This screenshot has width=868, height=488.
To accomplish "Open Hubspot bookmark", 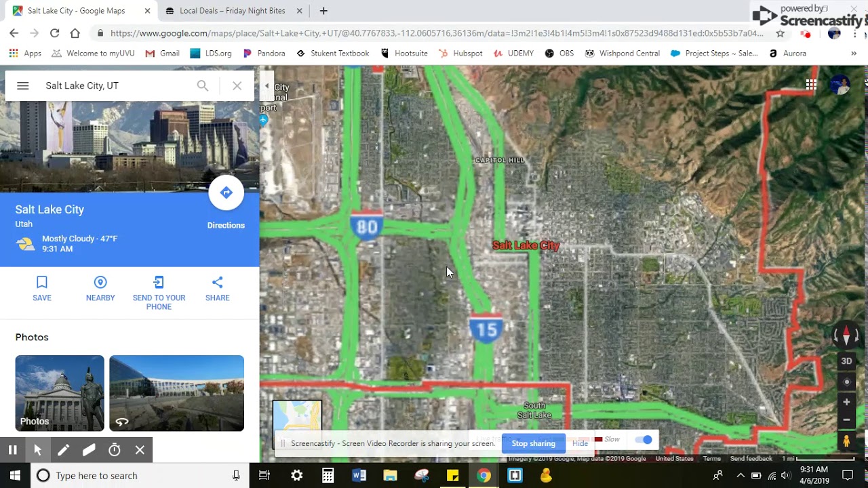I will (x=460, y=54).
